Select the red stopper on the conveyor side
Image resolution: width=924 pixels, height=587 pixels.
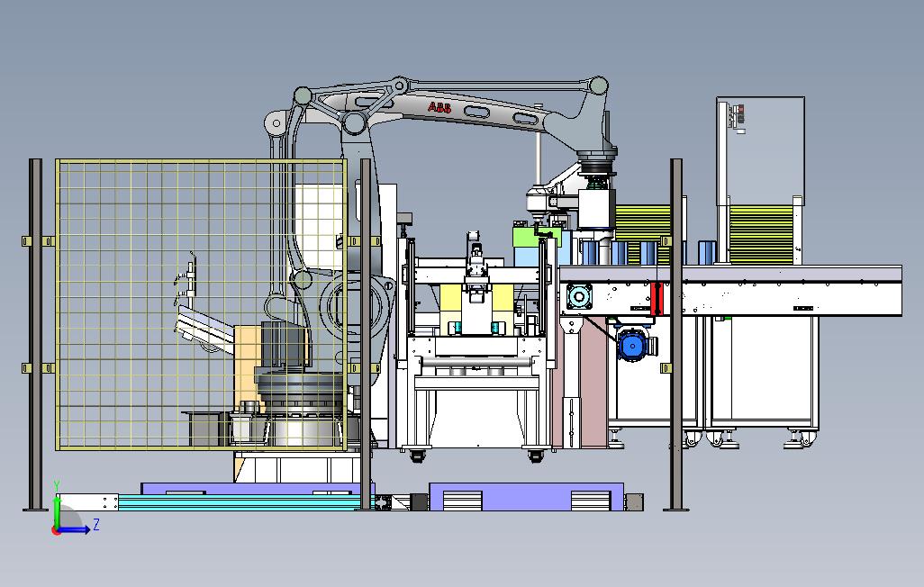(x=657, y=299)
